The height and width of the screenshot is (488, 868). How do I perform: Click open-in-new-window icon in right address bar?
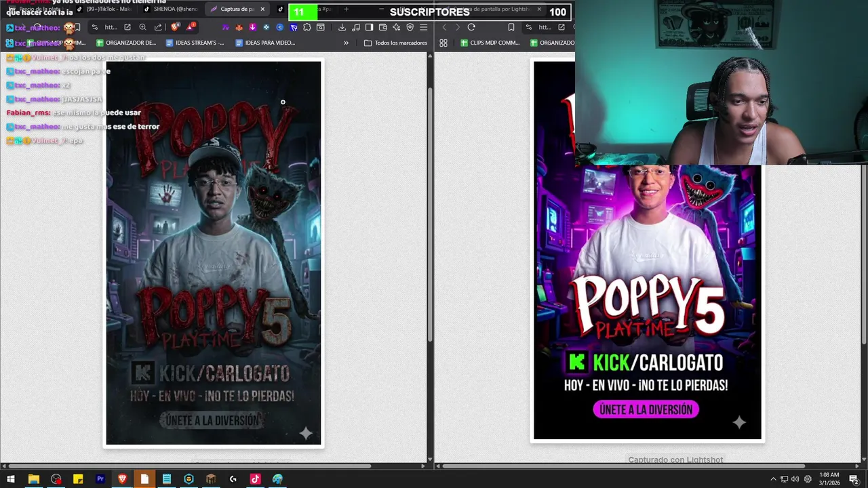[x=561, y=27]
